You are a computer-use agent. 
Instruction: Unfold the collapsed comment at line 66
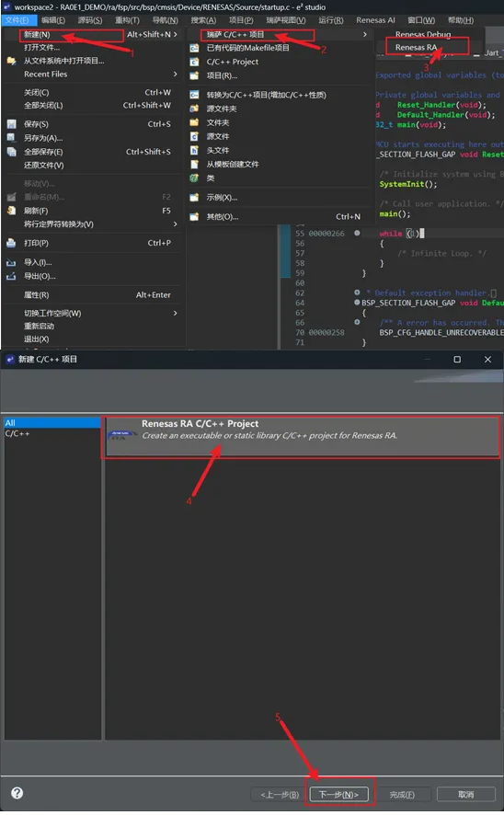click(357, 322)
